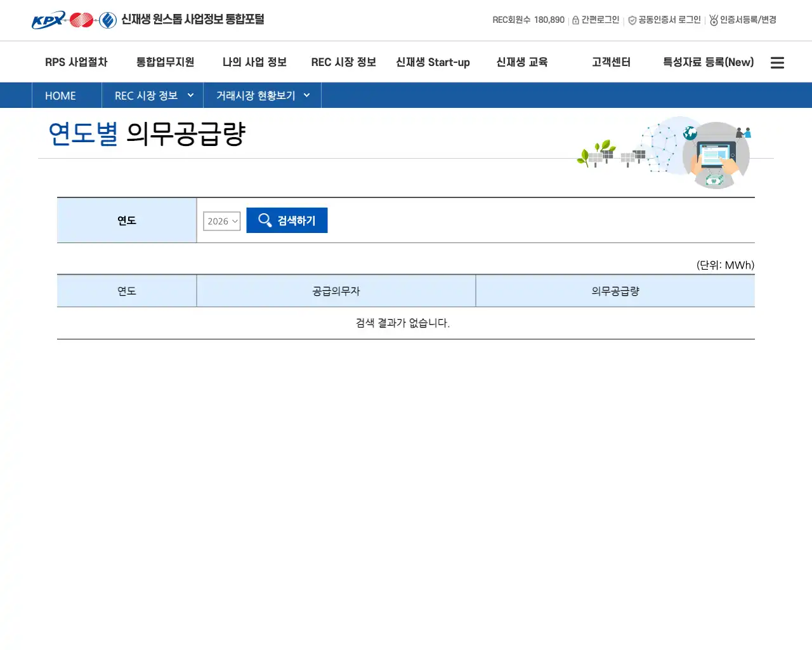Open the 통합업무지원 menu
Viewport: 812px width, 650px height.
[165, 62]
